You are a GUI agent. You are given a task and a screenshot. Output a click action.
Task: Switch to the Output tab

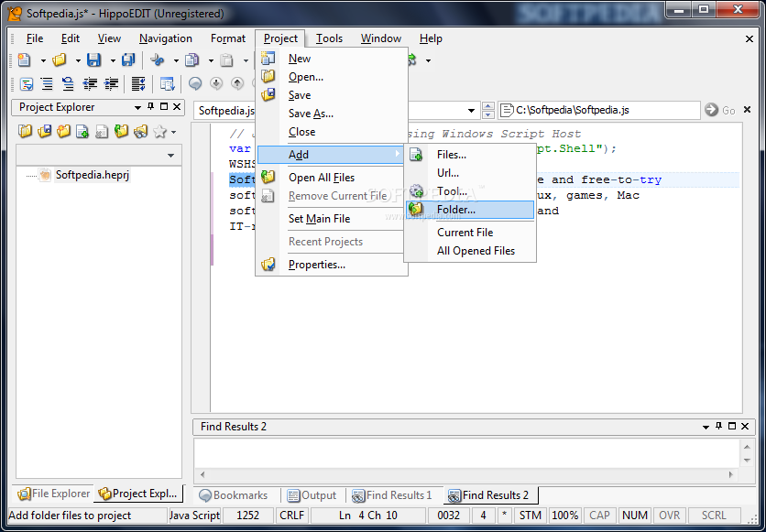coord(312,494)
